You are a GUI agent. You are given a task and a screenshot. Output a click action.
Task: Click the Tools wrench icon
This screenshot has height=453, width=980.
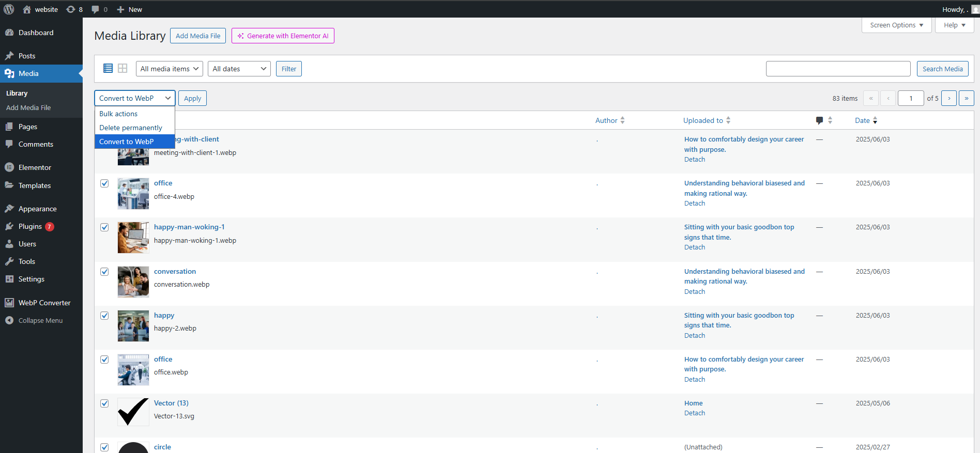[9, 261]
